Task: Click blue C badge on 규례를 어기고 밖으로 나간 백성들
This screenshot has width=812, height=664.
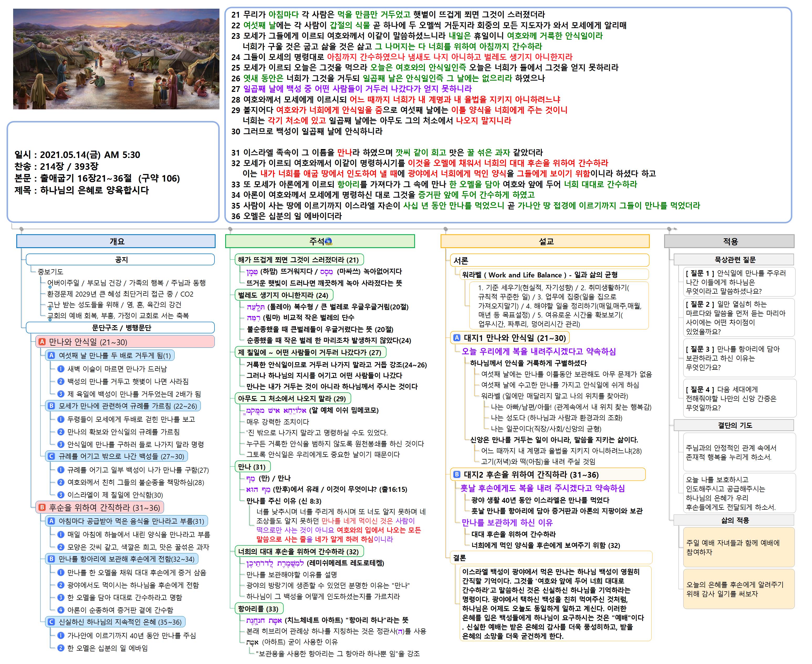Action: point(51,456)
